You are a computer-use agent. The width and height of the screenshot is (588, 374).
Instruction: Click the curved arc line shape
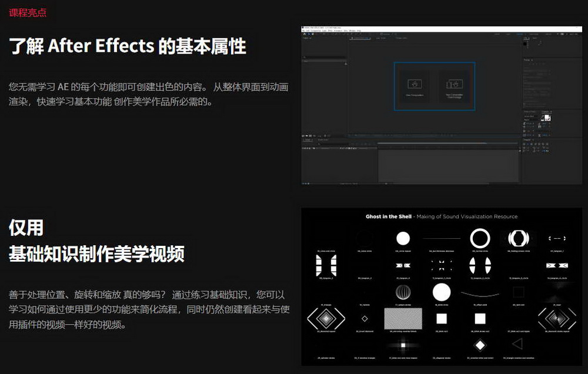480,294
